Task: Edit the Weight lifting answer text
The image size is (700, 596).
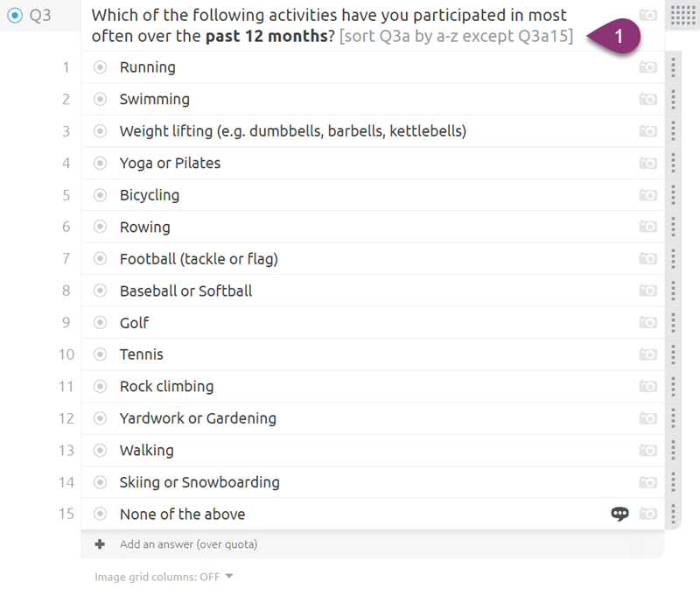Action: coord(293,131)
